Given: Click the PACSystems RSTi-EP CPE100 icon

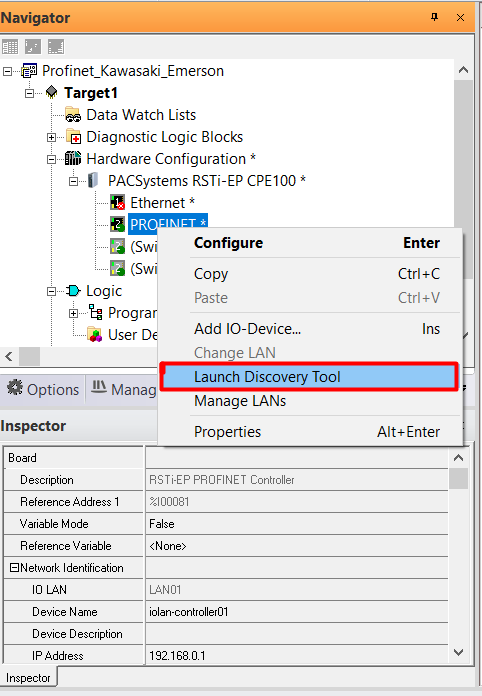Looking at the screenshot, I should pyautogui.click(x=93, y=180).
